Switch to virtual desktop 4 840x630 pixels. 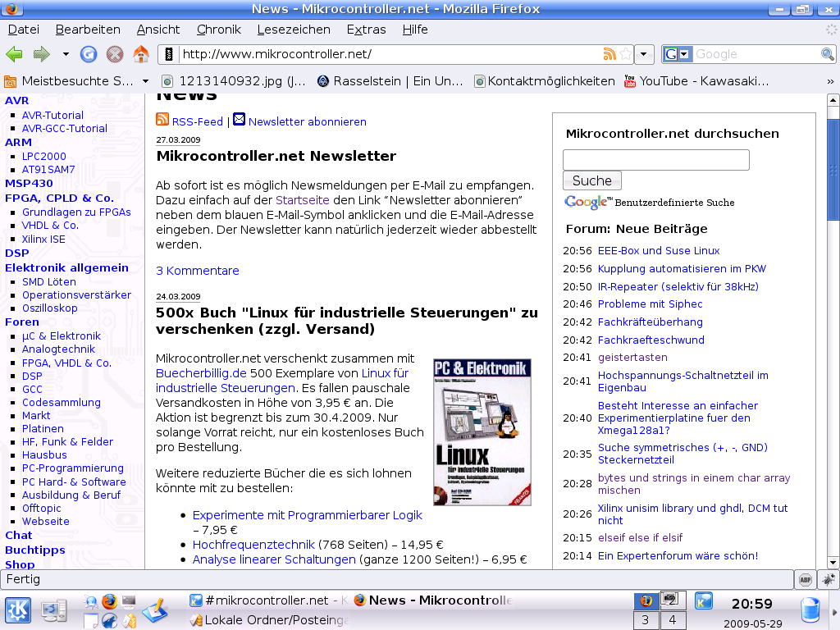673,620
